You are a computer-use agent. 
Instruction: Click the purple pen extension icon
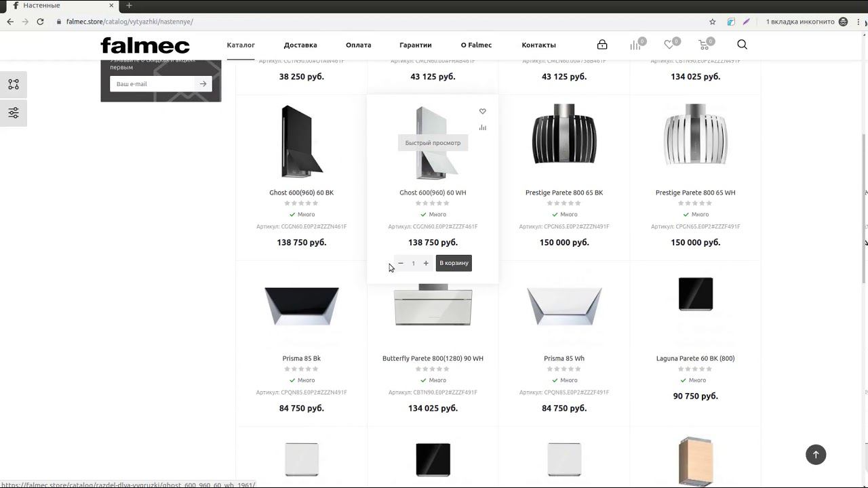tap(746, 22)
